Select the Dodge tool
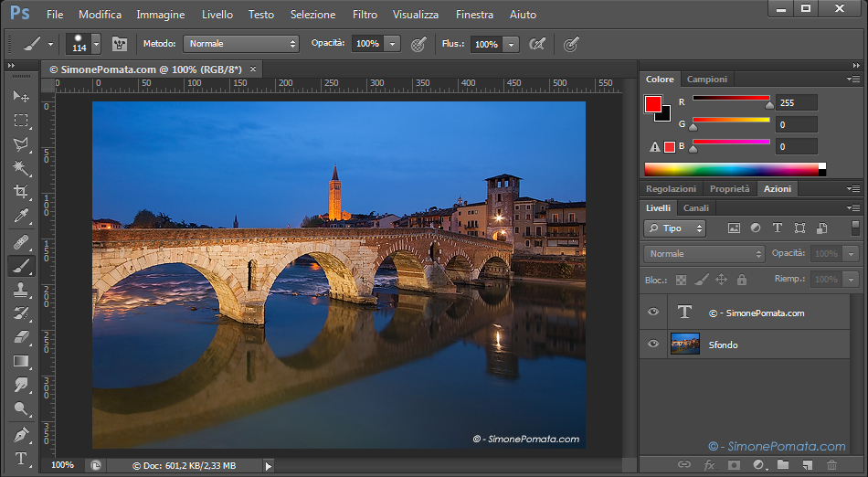The image size is (868, 477). pyautogui.click(x=21, y=409)
